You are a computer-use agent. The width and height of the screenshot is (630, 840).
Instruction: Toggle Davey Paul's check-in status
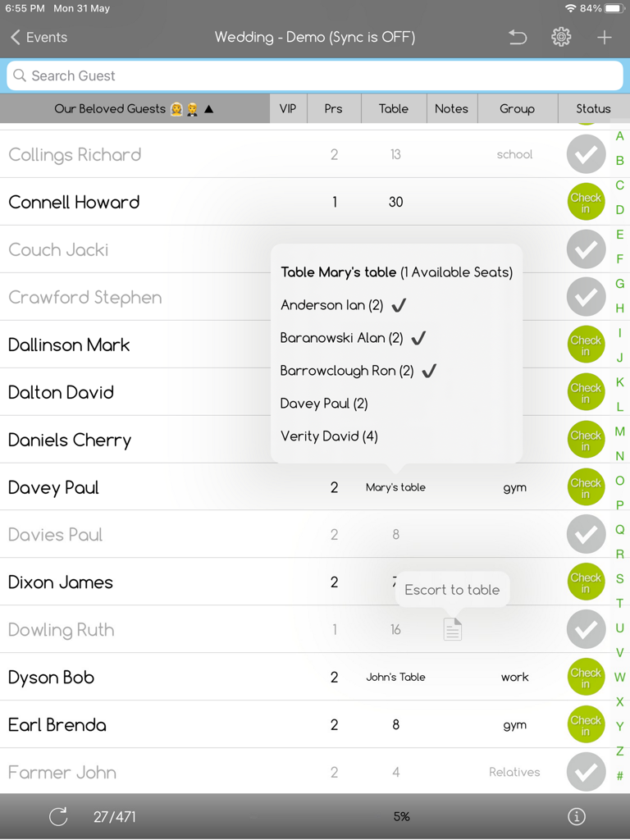point(586,486)
